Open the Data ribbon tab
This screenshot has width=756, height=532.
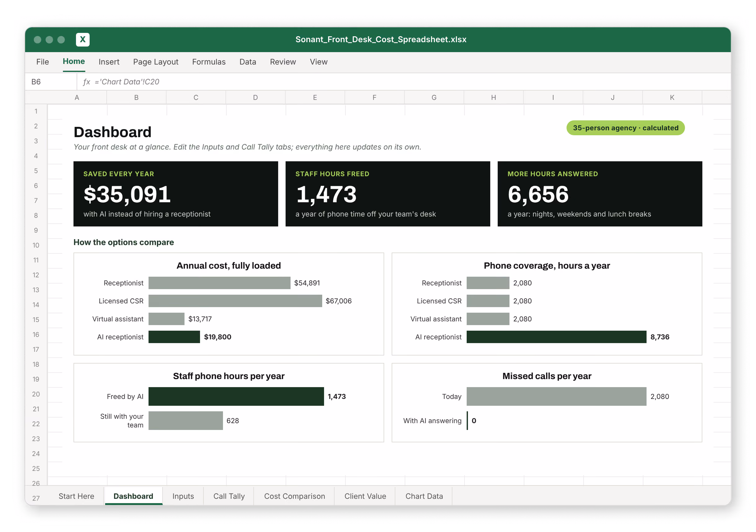(248, 62)
